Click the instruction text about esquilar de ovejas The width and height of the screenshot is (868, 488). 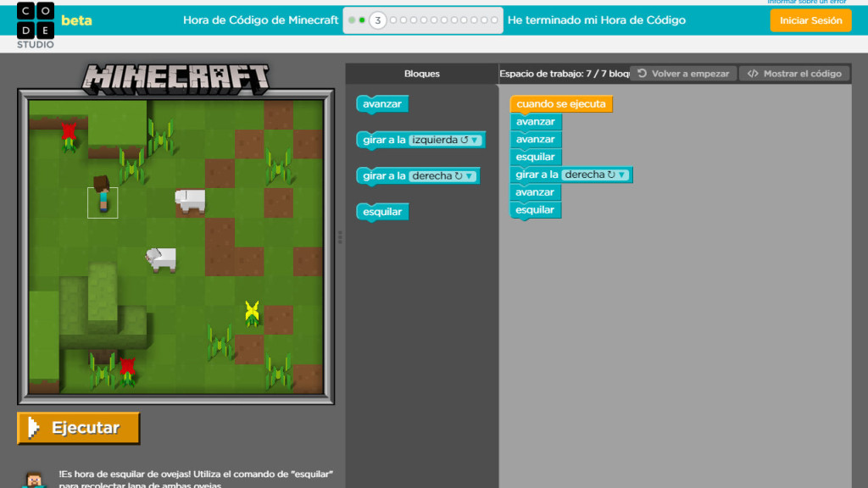[x=196, y=480]
